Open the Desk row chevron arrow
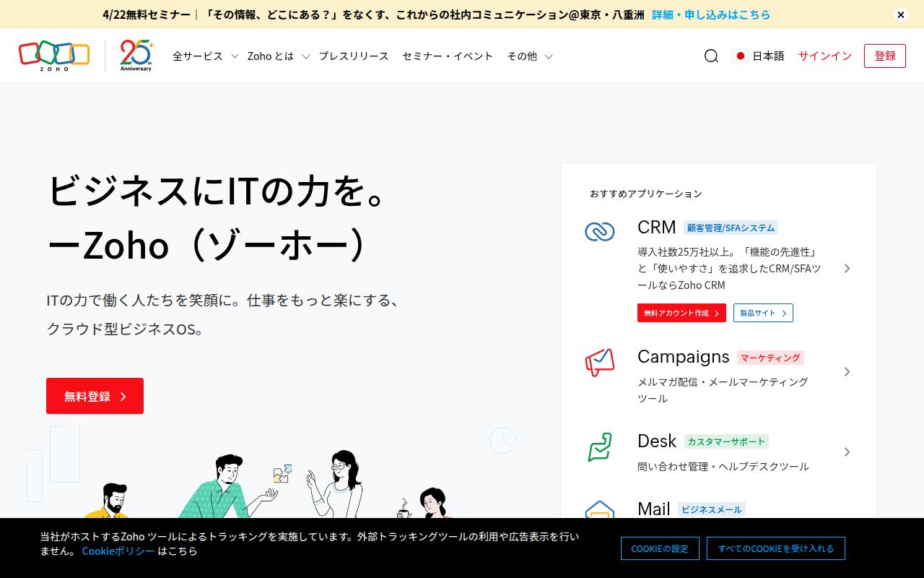 coord(847,452)
